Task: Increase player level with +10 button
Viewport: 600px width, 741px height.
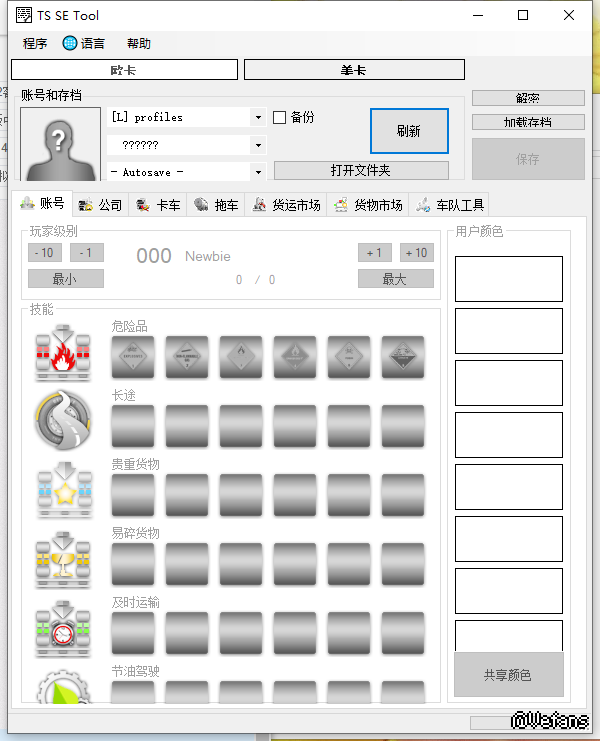Action: 417,253
